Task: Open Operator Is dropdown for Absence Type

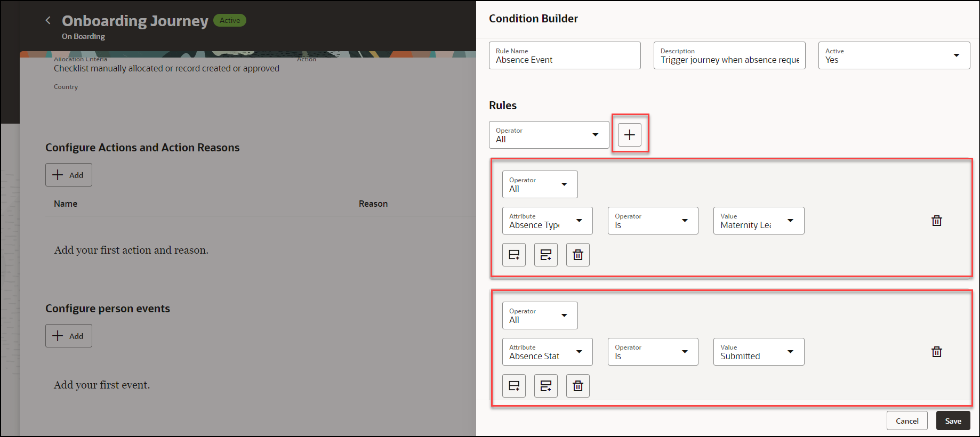Action: point(653,221)
